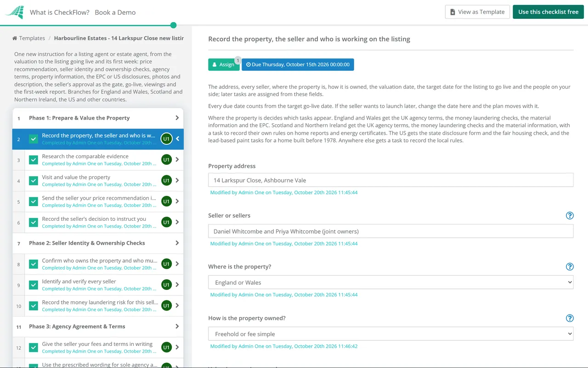The height and width of the screenshot is (368, 588).
Task: Open the Where is the property dropdown
Action: pos(390,282)
